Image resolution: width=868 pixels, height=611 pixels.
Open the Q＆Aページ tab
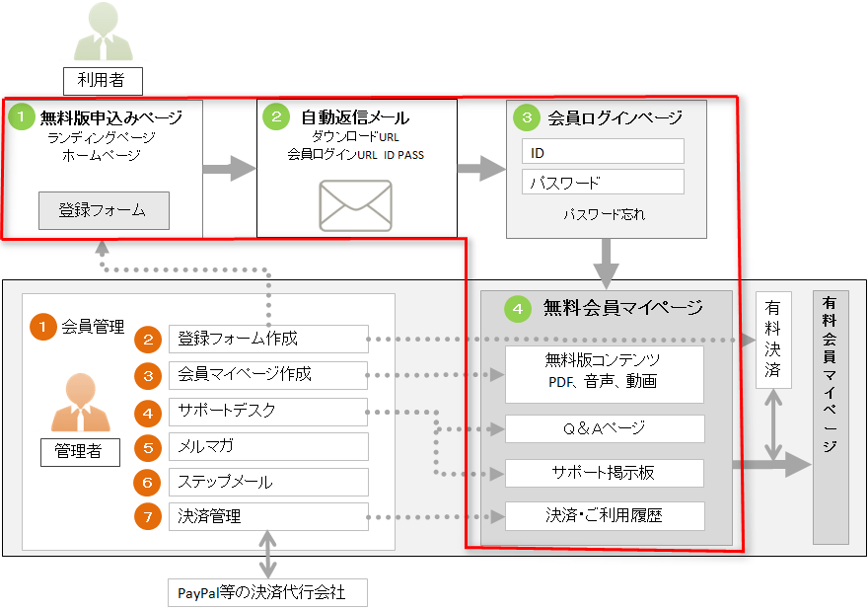coord(605,429)
